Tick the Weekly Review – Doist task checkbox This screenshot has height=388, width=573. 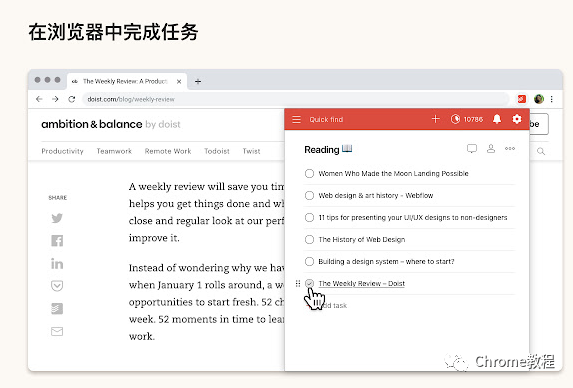coord(309,283)
